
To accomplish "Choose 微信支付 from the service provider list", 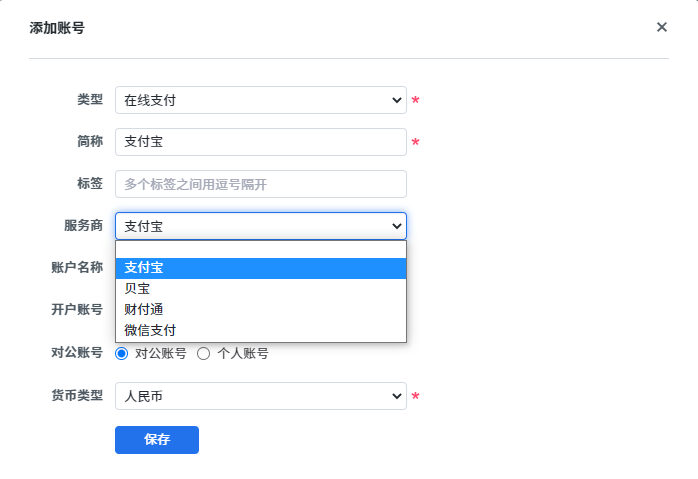I will [260, 330].
